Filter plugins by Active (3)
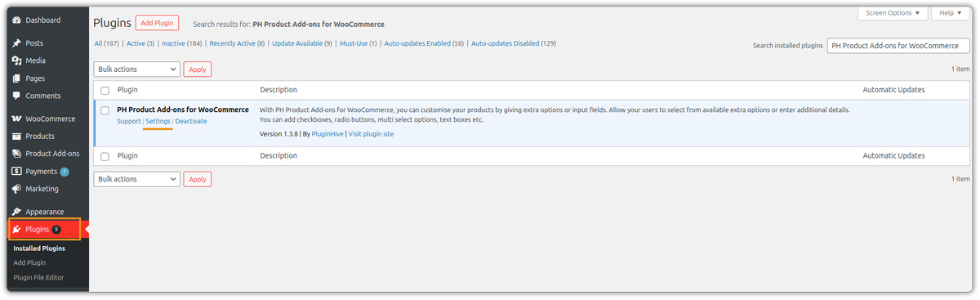Screen dimensions: 980x300 point(140,43)
